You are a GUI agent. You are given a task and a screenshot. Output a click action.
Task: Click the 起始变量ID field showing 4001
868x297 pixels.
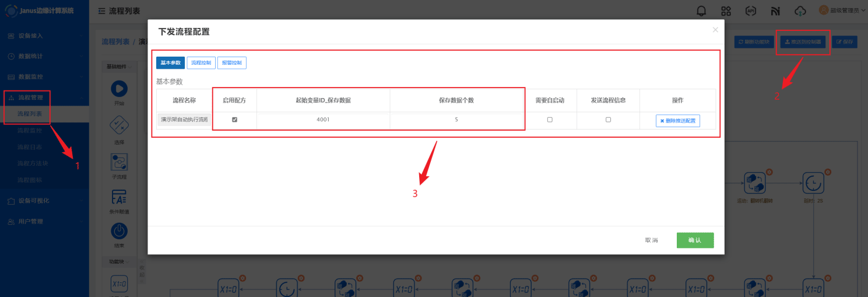(323, 120)
